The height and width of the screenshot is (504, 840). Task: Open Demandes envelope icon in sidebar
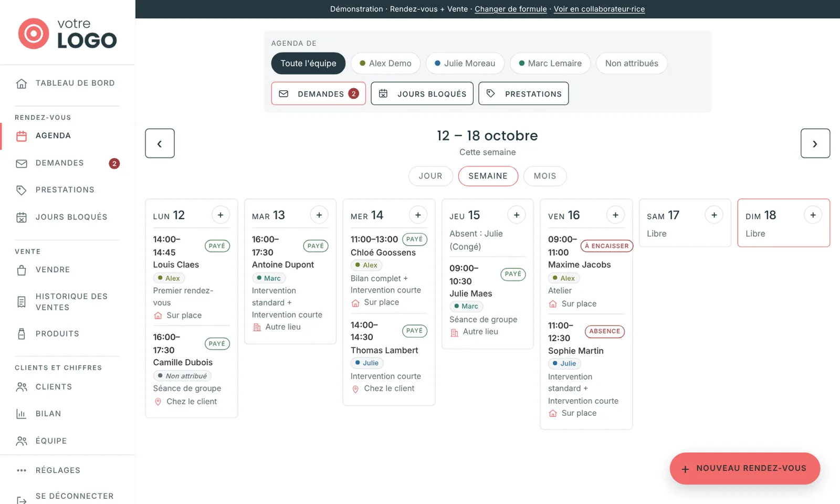[22, 164]
